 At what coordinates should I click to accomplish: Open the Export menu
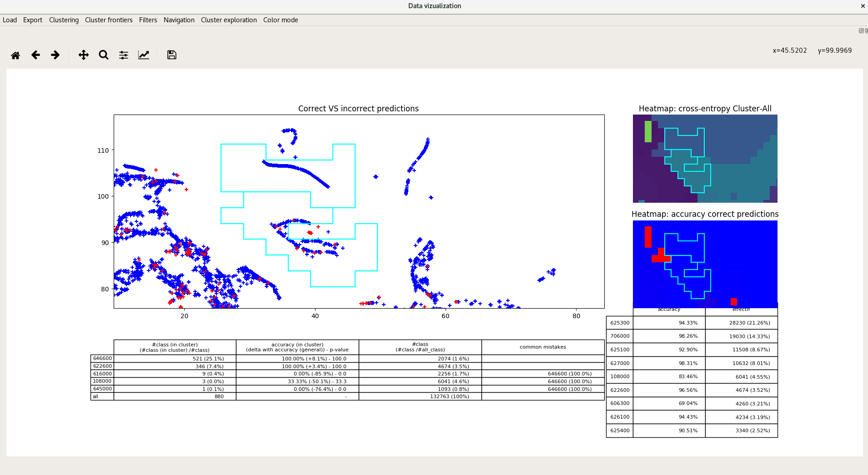(33, 20)
